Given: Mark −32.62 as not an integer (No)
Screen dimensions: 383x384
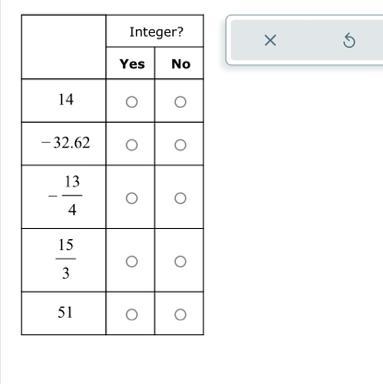Looking at the screenshot, I should [x=180, y=145].
